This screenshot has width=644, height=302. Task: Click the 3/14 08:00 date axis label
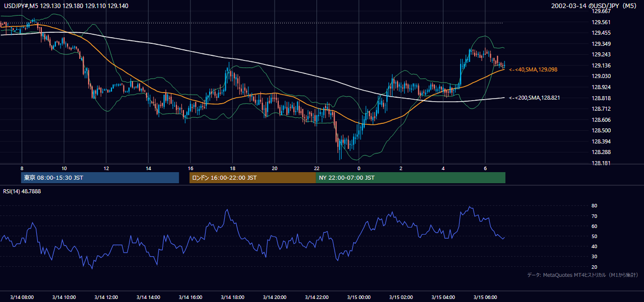tap(22, 297)
